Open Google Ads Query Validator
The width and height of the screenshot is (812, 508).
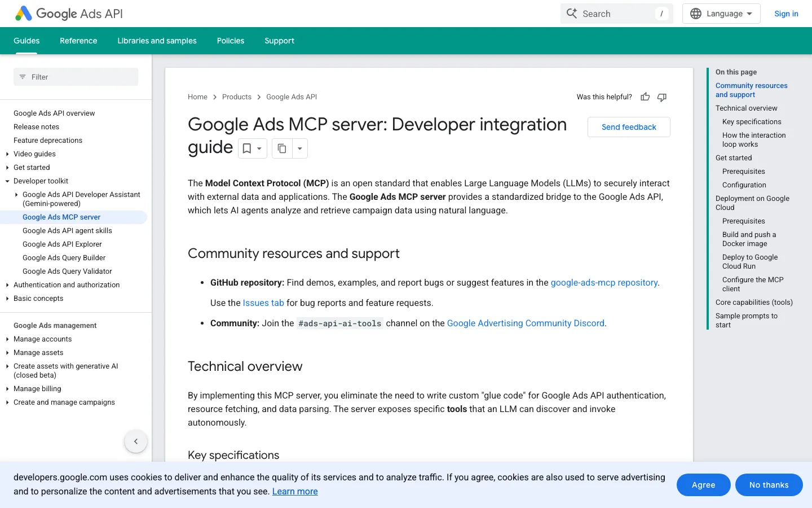pos(67,271)
